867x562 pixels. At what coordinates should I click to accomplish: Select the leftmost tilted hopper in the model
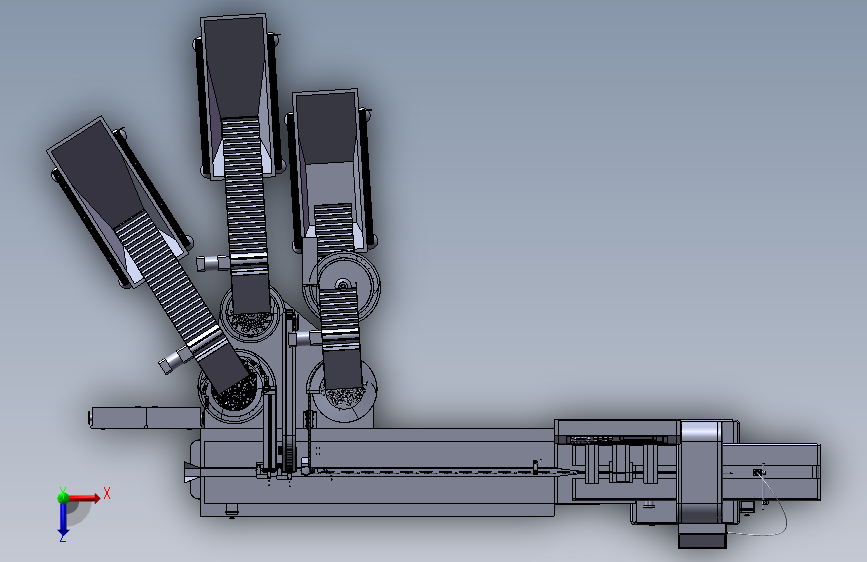click(x=119, y=201)
